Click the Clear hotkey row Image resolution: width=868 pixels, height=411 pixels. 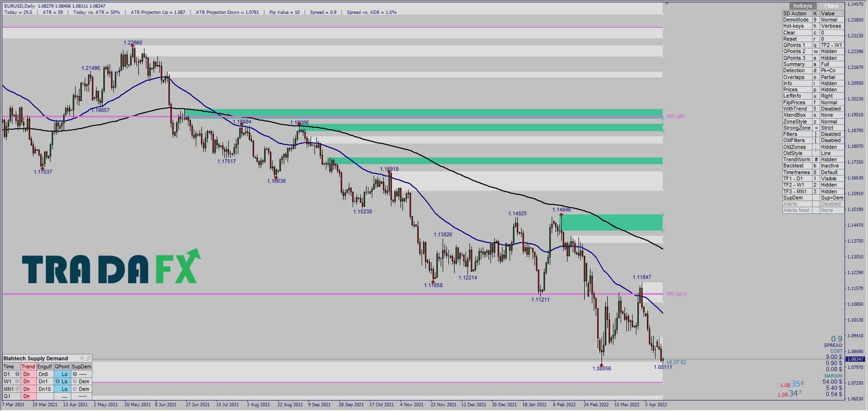813,33
